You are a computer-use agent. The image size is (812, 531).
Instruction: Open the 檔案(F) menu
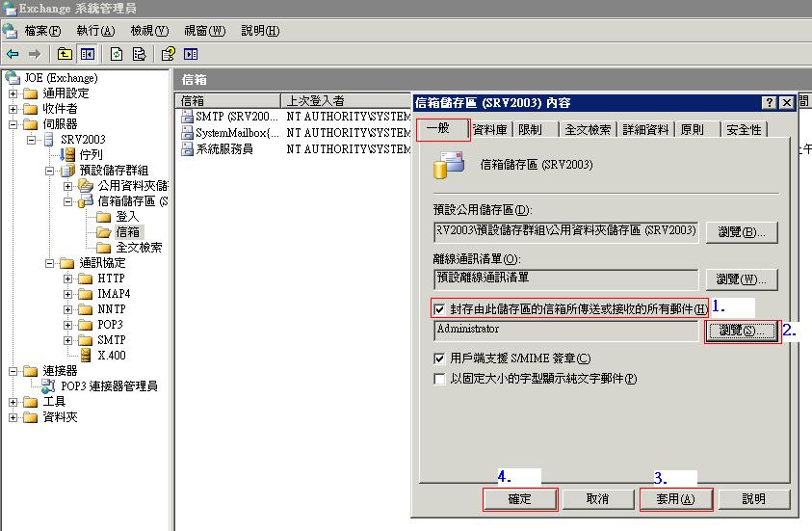(42, 31)
